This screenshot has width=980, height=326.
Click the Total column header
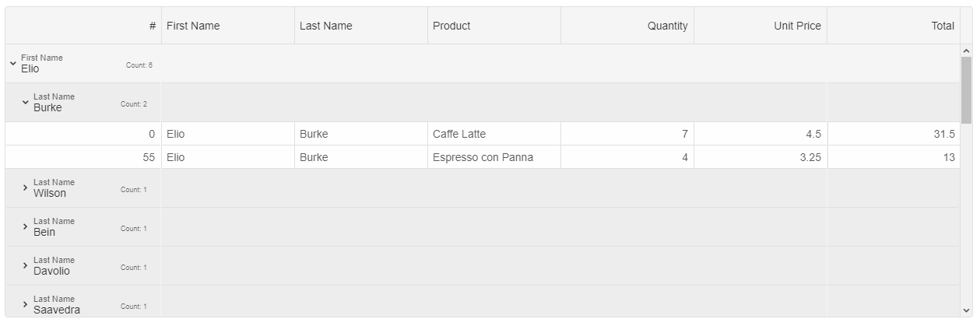(x=894, y=26)
